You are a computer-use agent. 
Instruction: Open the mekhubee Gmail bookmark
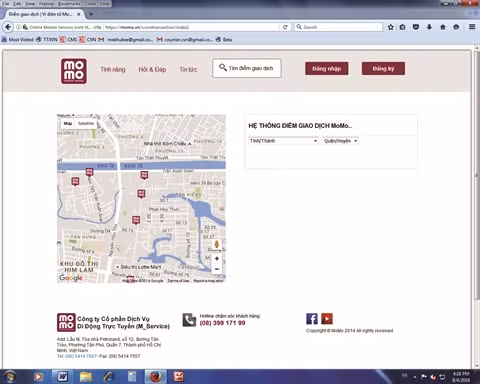(126, 40)
